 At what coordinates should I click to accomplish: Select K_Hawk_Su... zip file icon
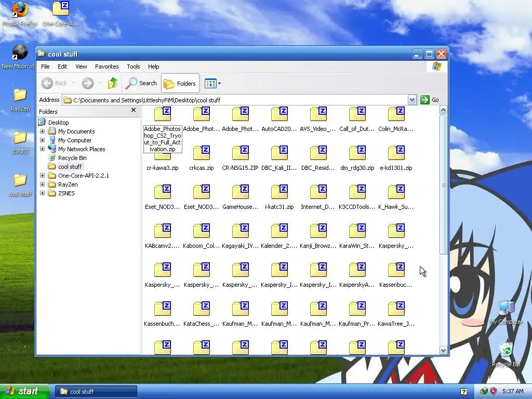click(396, 192)
